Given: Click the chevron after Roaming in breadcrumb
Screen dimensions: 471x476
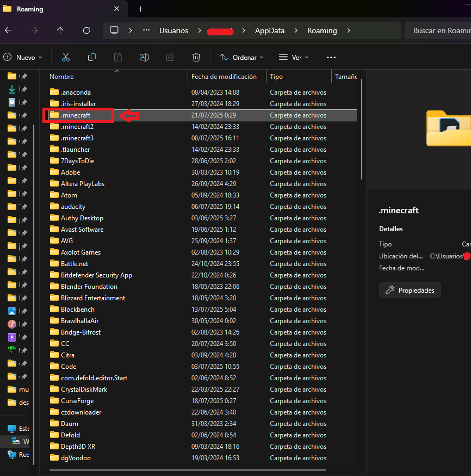Looking at the screenshot, I should point(349,30).
